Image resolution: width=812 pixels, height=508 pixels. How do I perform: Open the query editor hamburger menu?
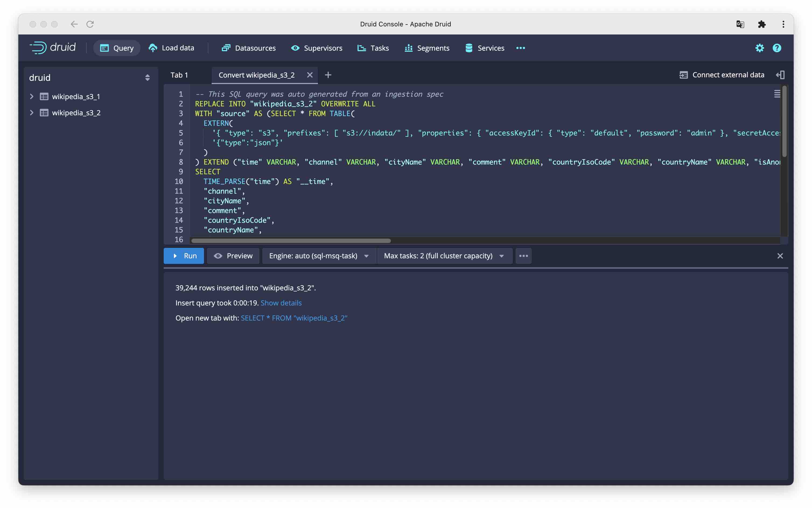pyautogui.click(x=777, y=94)
